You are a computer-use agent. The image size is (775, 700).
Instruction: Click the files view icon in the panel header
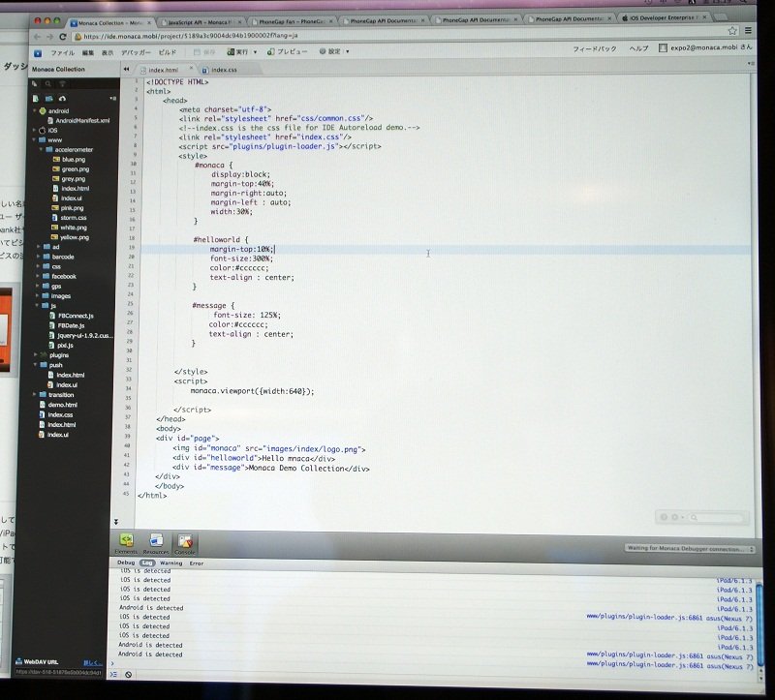35,84
